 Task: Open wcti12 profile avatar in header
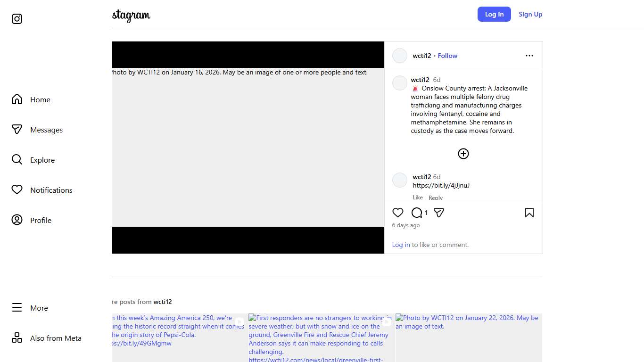click(x=400, y=56)
